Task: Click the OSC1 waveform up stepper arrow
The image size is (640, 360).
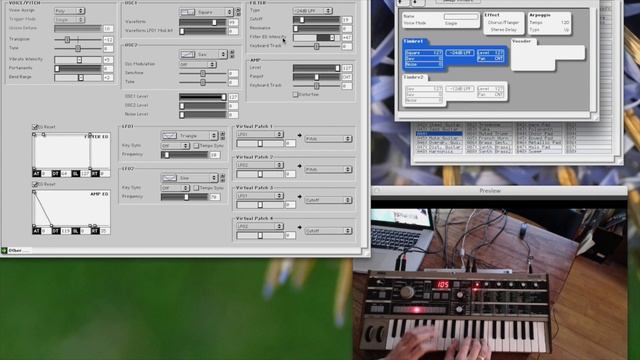Action: click(x=238, y=10)
